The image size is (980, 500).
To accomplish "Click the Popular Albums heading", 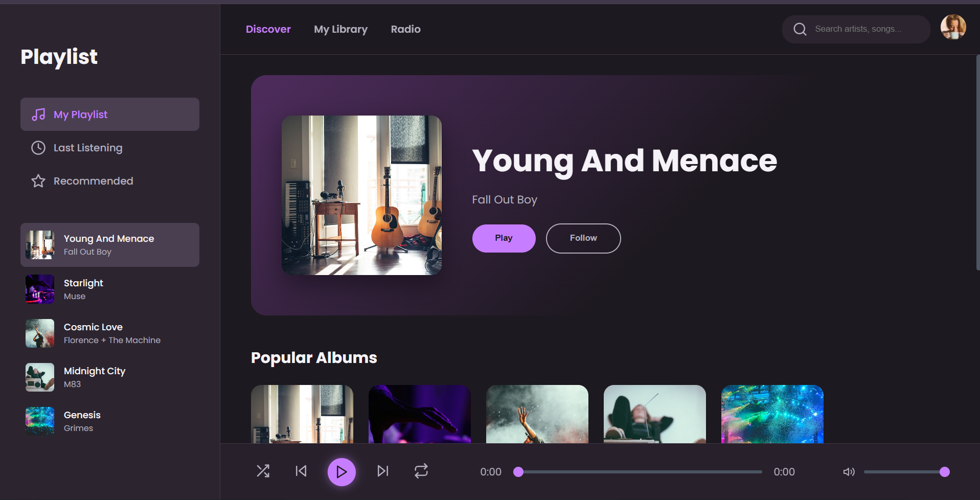I will tap(314, 358).
